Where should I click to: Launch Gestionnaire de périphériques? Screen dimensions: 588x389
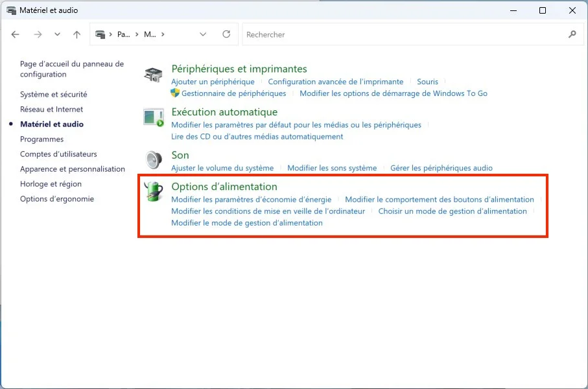(233, 93)
